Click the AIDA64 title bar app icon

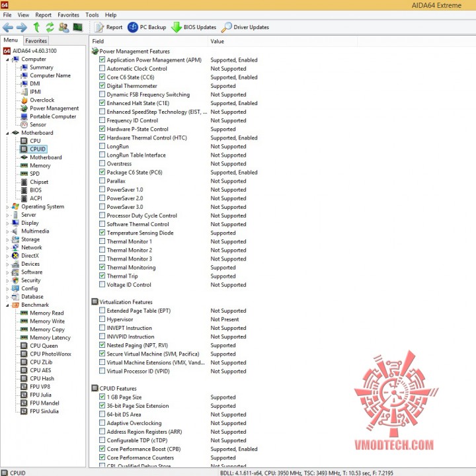pos(5,5)
